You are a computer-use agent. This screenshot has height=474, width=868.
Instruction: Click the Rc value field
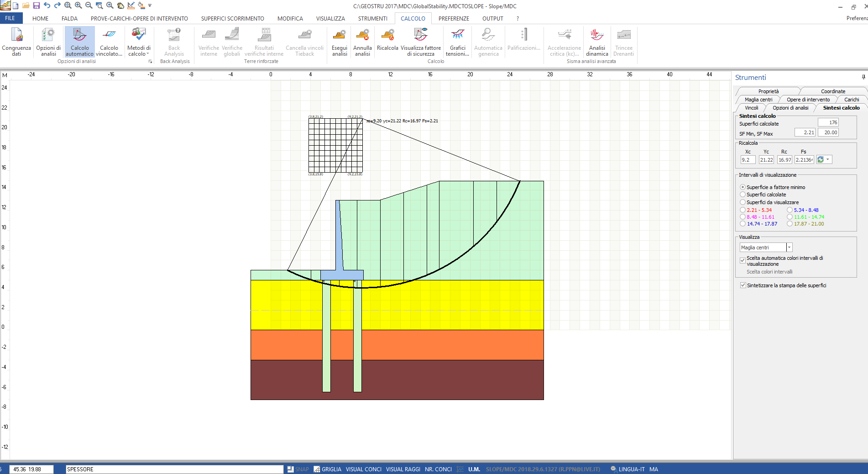(x=784, y=160)
